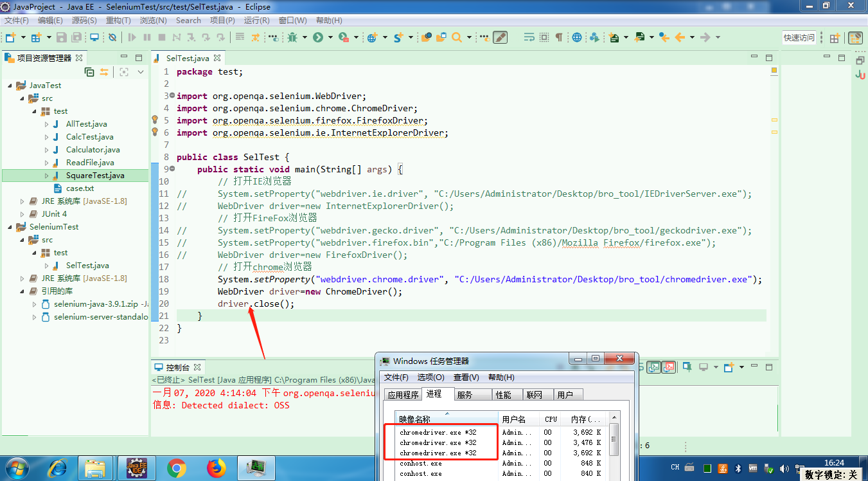
Task: Click the Run Last Tool coverage icon
Action: point(344,37)
